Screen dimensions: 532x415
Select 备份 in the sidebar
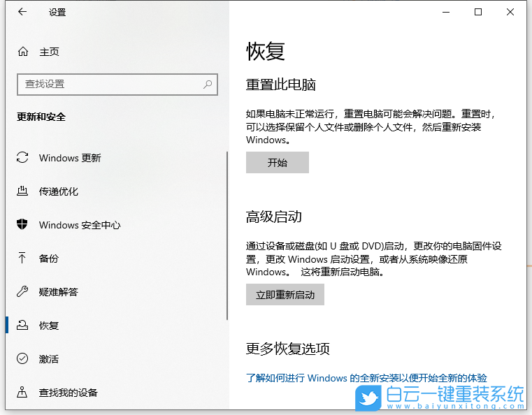coord(49,259)
